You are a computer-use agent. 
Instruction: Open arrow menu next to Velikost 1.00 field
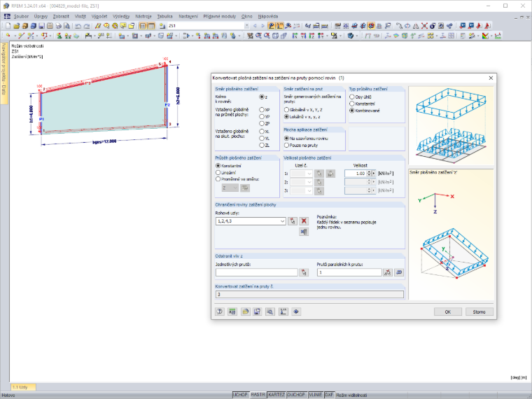[x=374, y=174]
